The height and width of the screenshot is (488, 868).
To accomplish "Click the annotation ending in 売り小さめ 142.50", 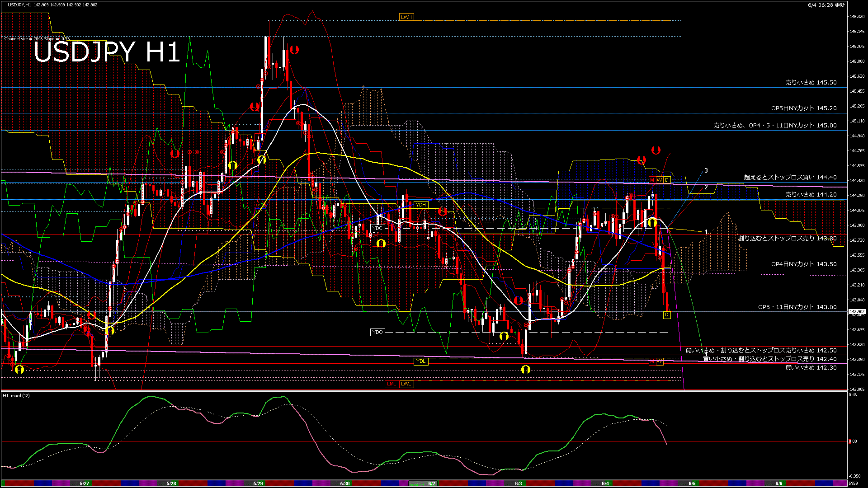I will 761,351.
